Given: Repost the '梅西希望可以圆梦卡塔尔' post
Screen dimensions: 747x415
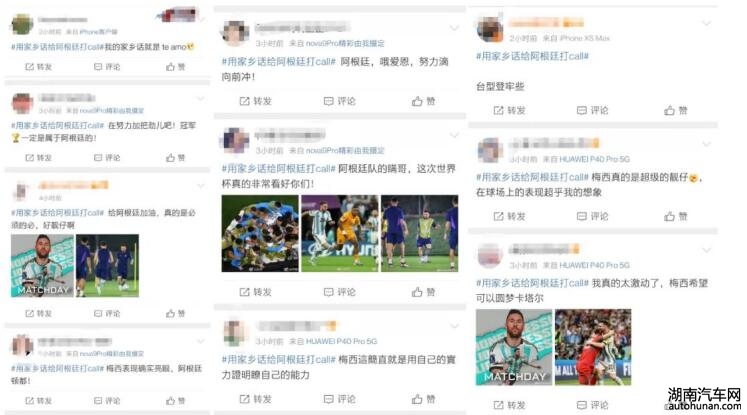Looking at the screenshot, I should 509,405.
